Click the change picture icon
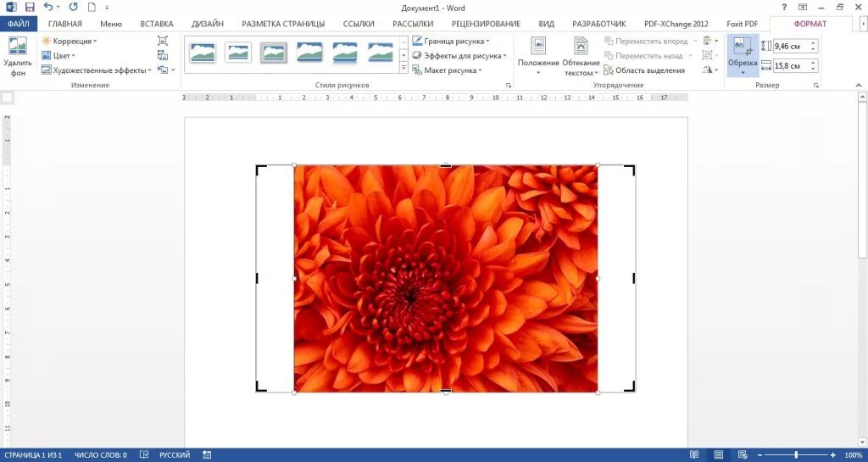The image size is (868, 462). coord(162,55)
